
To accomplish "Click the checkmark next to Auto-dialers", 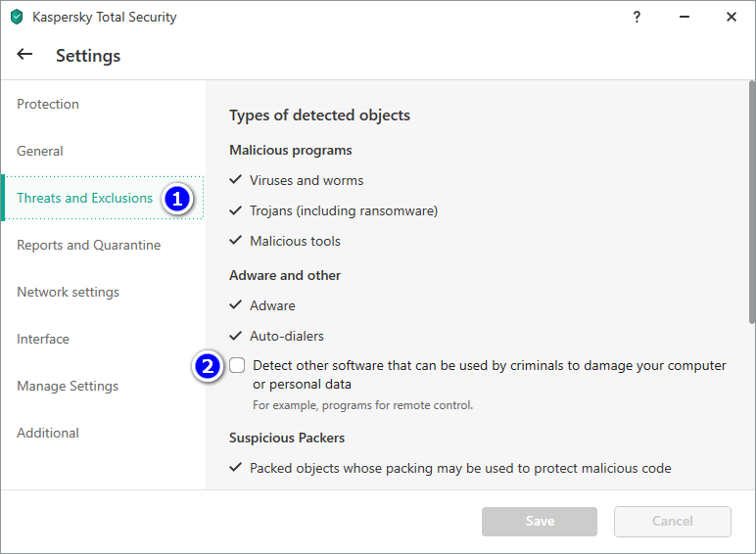I will (235, 336).
